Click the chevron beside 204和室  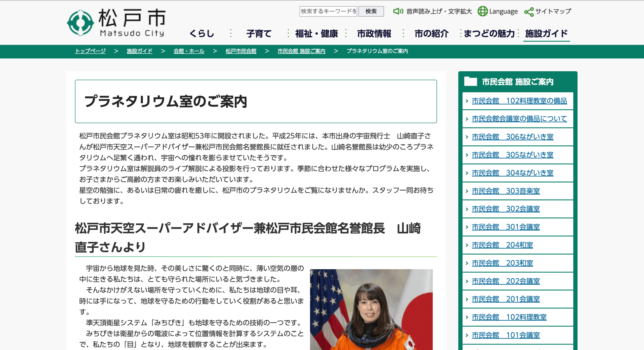click(467, 245)
